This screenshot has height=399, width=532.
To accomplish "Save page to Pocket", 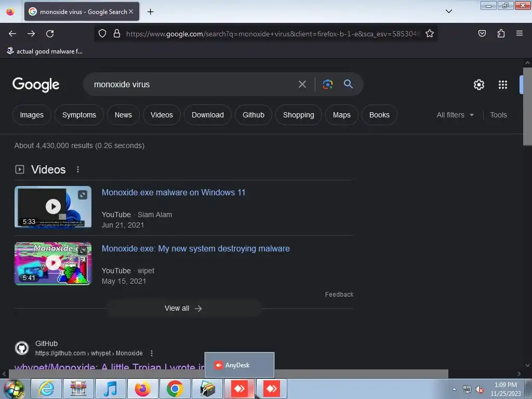I will pos(482,33).
